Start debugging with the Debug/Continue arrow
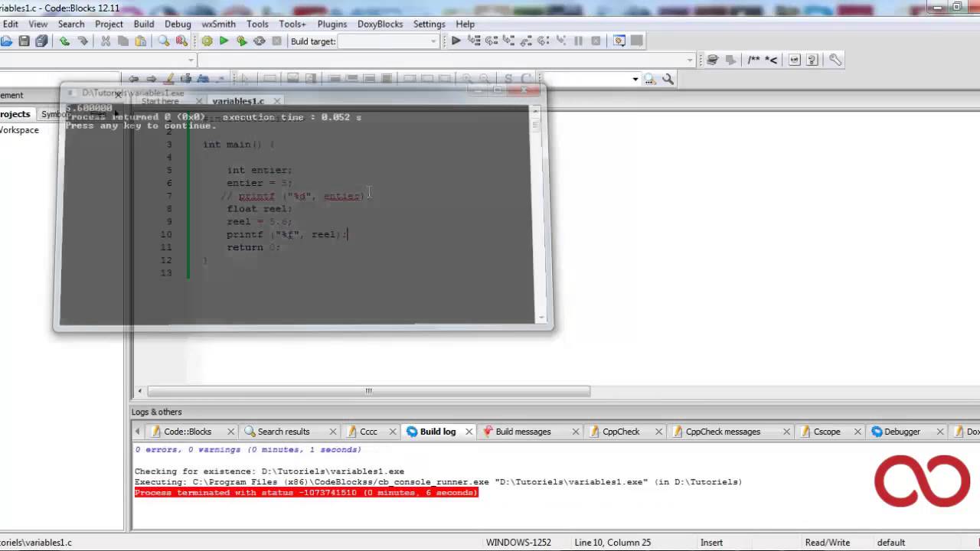 click(x=456, y=41)
